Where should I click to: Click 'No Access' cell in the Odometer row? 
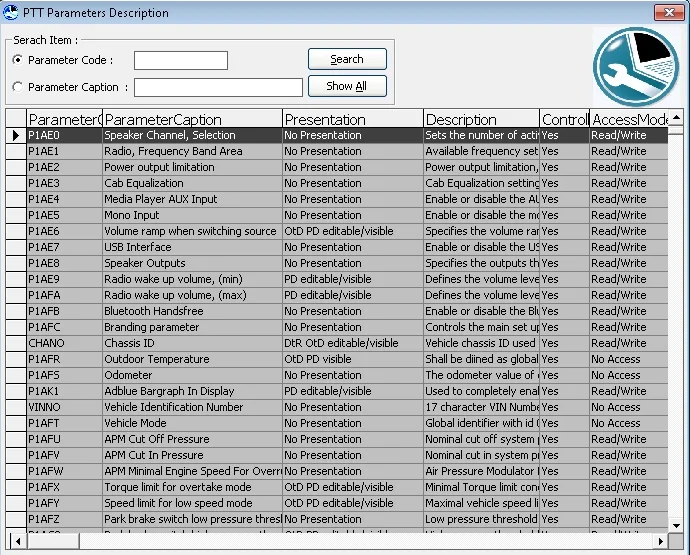click(629, 375)
